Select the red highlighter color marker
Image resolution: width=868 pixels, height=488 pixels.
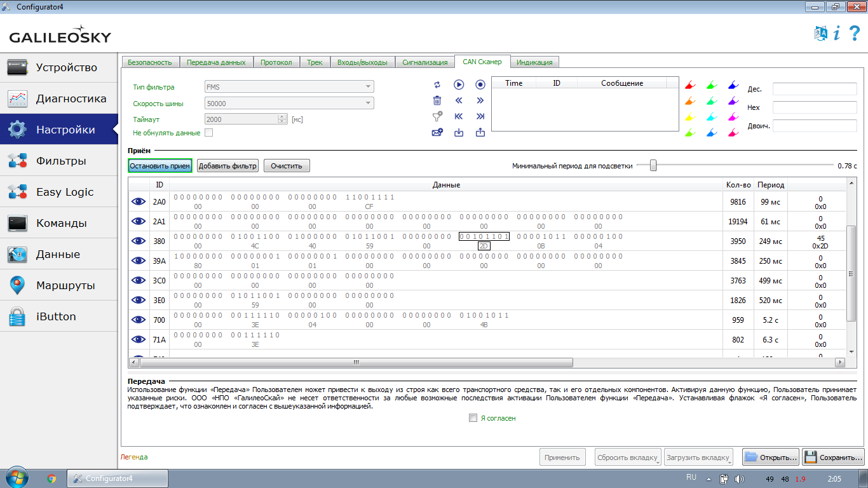690,85
